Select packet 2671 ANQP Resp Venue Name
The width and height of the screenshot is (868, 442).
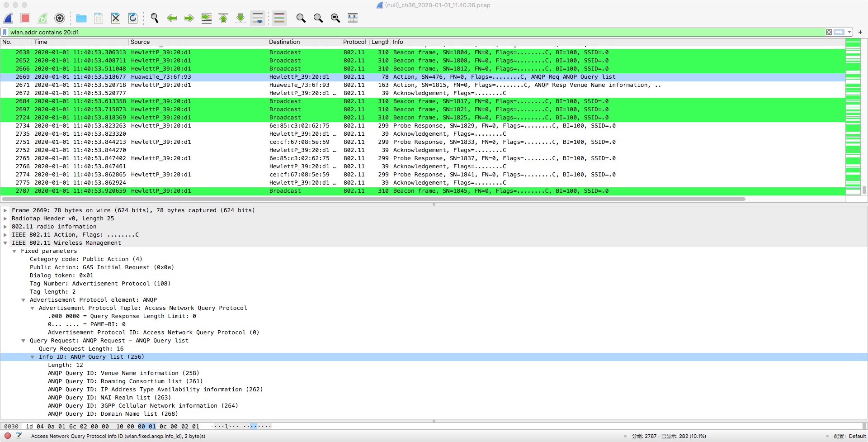(423, 85)
